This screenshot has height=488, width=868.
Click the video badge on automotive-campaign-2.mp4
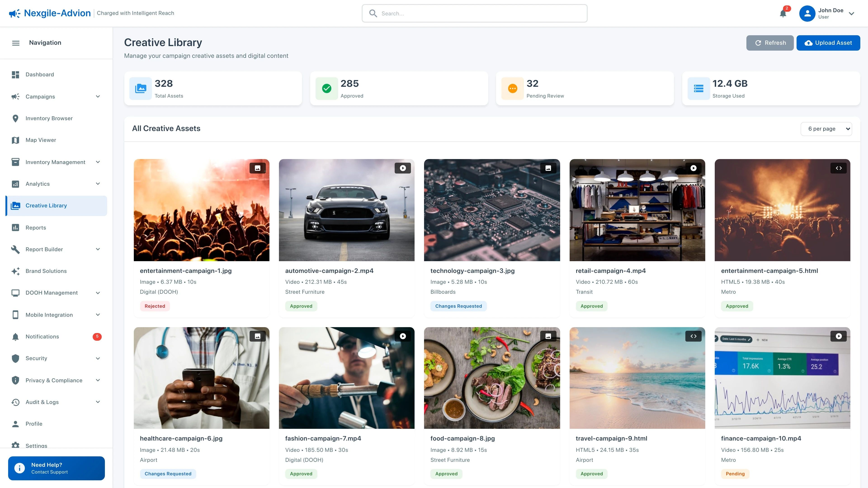[403, 168]
